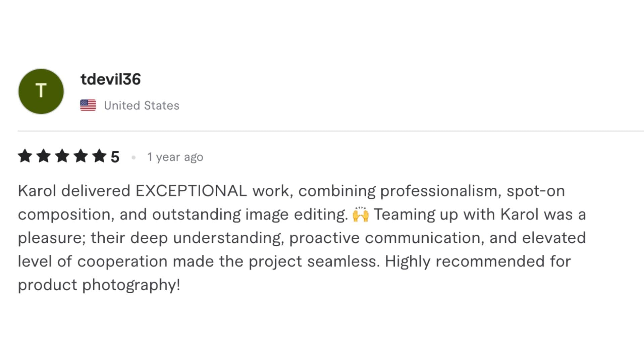The image size is (644, 362).
Task: Click the rating number 5
Action: coord(115,157)
